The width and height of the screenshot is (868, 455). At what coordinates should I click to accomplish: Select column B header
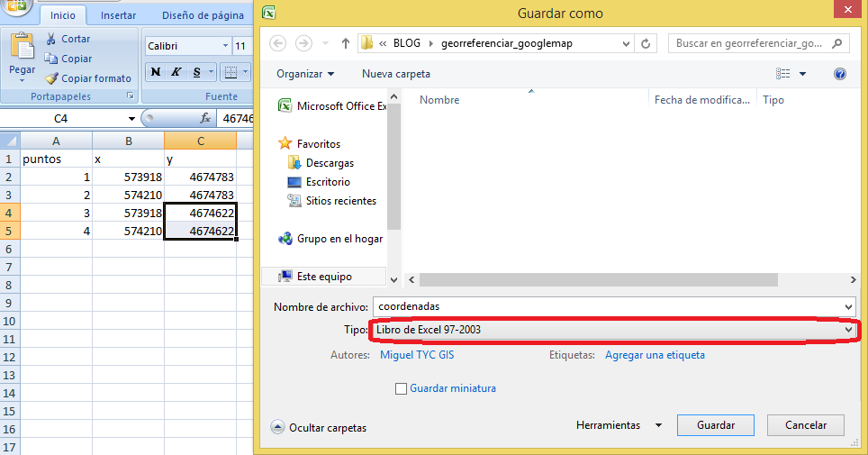[x=129, y=141]
